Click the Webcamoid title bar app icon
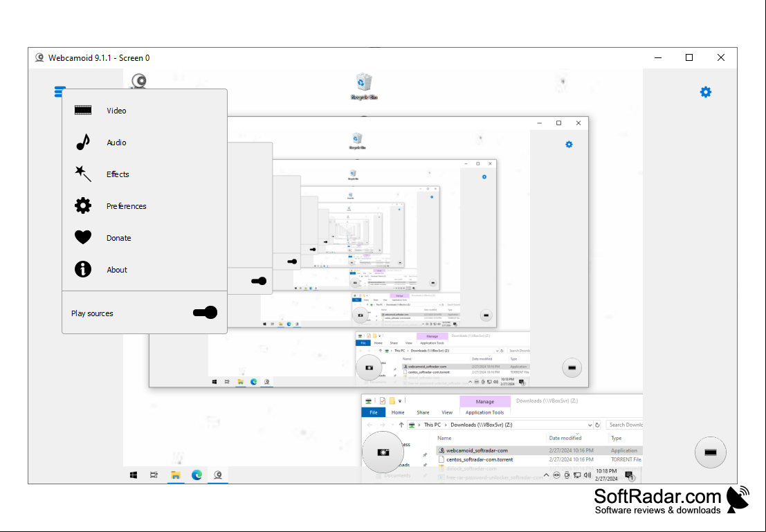This screenshot has height=532, width=766. (x=39, y=57)
